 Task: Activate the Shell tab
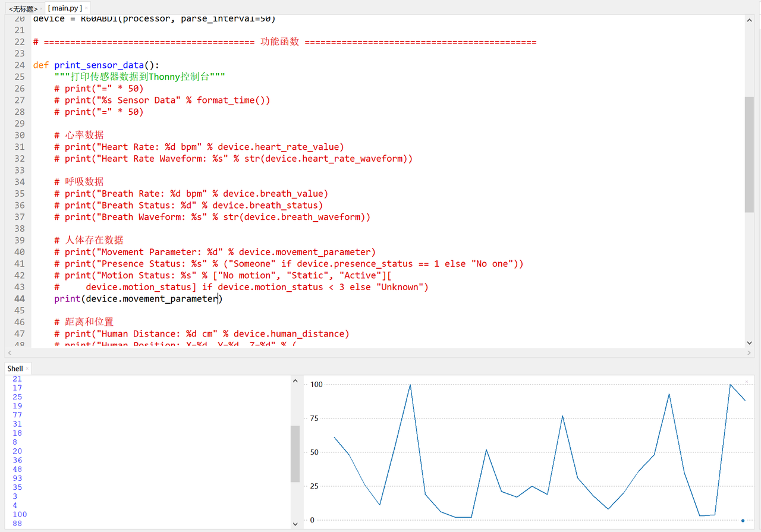(x=15, y=369)
